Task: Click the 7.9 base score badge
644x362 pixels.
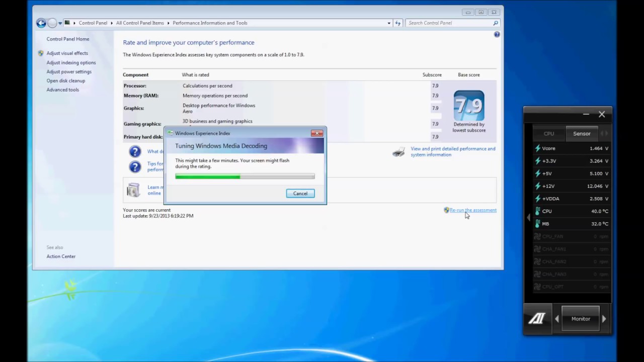Action: tap(469, 106)
